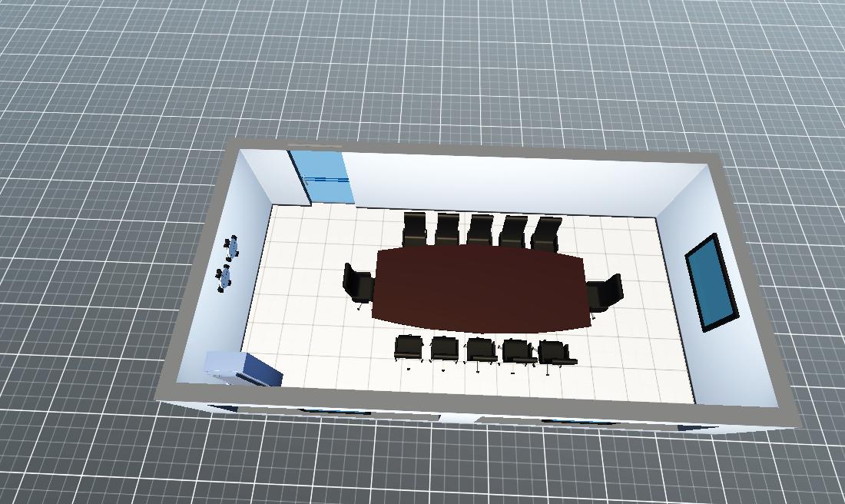Click the blue cabinet unit in the room corner
Screen dimensions: 845x504
coord(243,368)
